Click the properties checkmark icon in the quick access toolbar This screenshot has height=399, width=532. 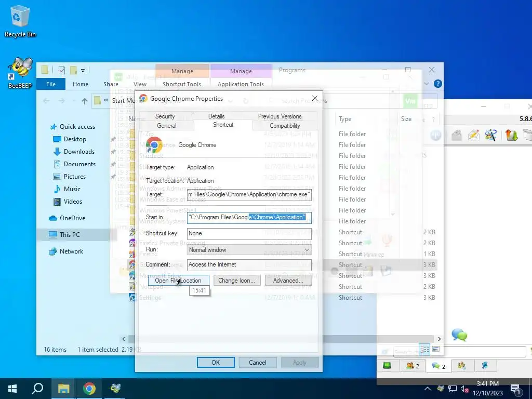[61, 70]
